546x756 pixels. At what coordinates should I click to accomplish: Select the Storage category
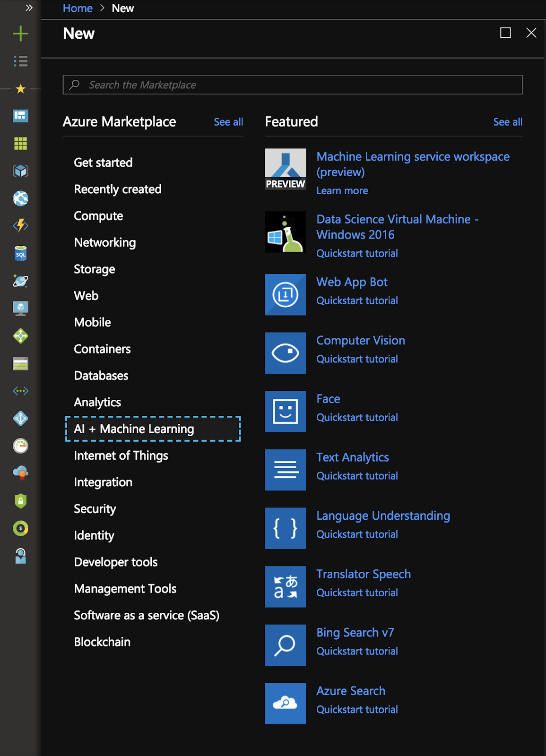tap(95, 269)
